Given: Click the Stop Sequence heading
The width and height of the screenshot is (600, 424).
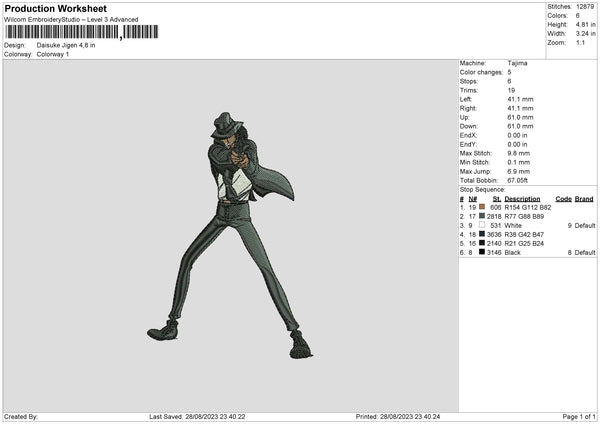Looking at the screenshot, I should click(x=483, y=190).
